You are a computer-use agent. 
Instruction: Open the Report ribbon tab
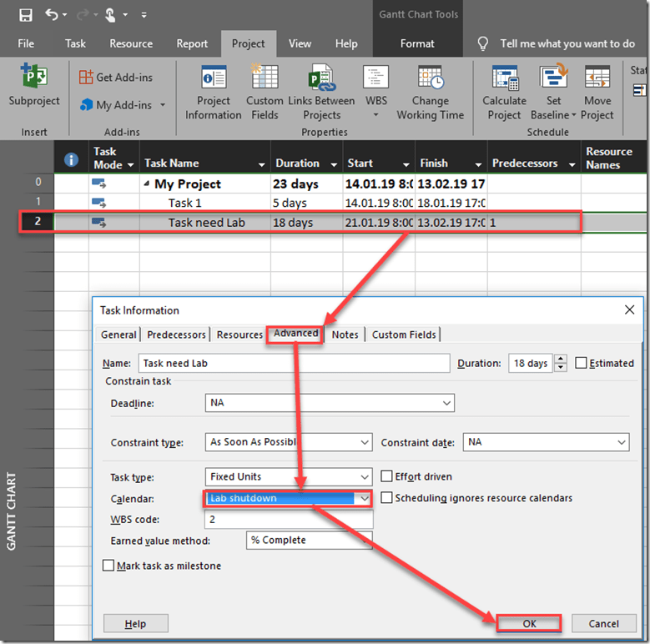(192, 43)
